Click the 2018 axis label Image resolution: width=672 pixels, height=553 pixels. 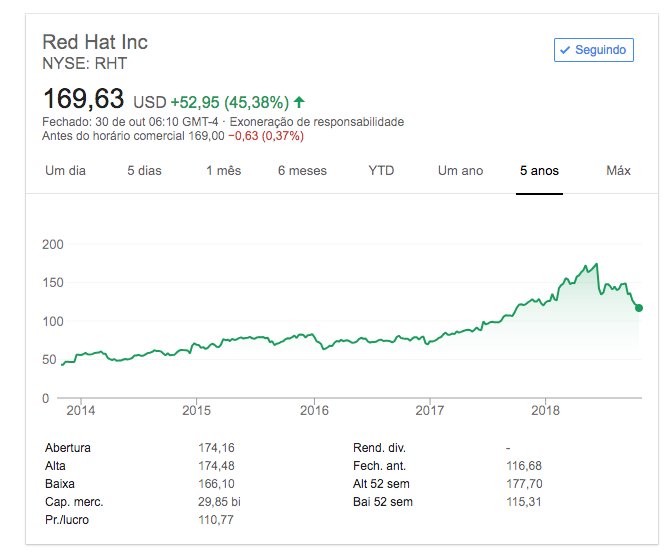tap(545, 410)
